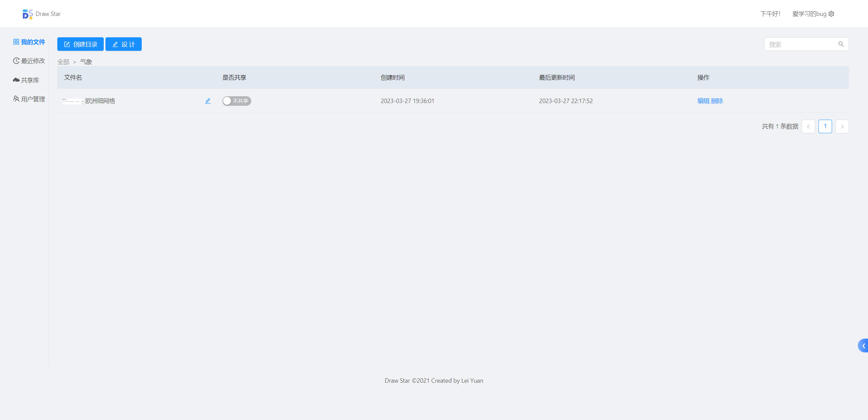868x420 pixels.
Task: Navigate to 全部 in breadcrumb
Action: click(63, 62)
